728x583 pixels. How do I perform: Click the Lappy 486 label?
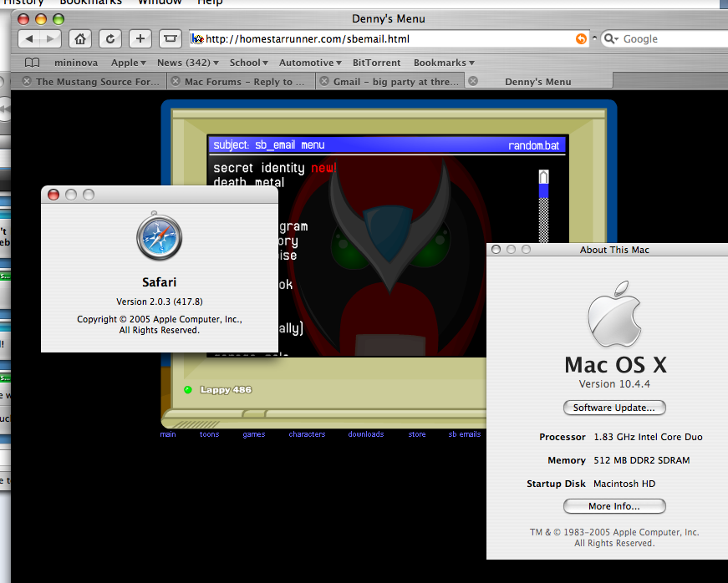226,389
